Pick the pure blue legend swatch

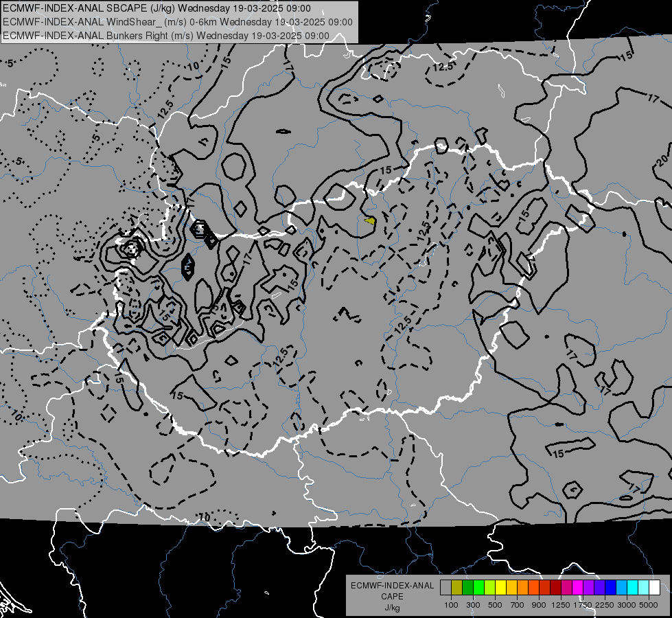pyautogui.click(x=610, y=588)
